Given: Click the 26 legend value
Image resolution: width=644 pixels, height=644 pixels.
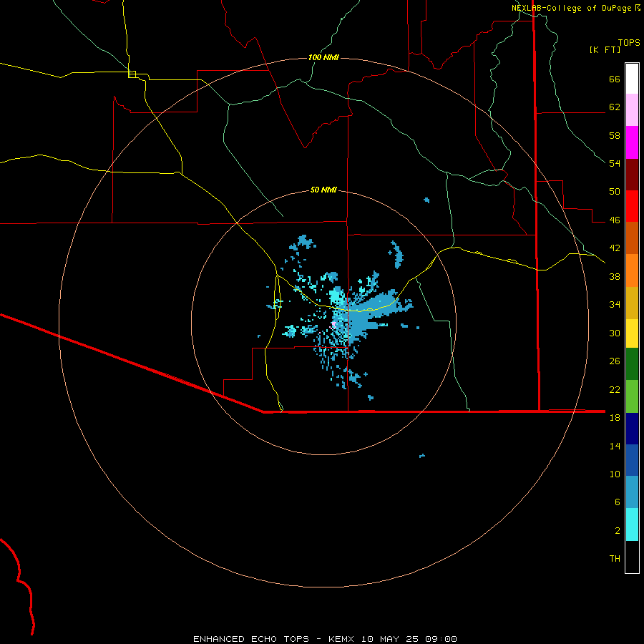Looking at the screenshot, I should (x=615, y=361).
